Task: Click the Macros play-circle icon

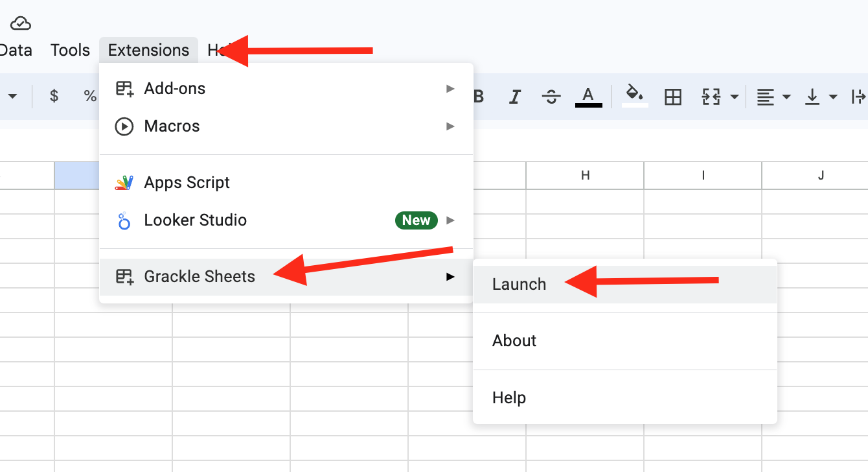Action: pos(124,126)
